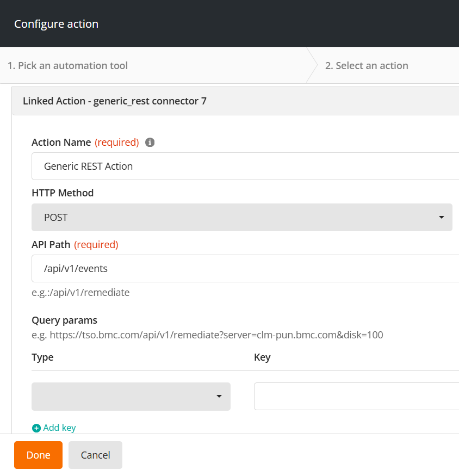Click the Done button
The height and width of the screenshot is (476, 459).
point(38,455)
